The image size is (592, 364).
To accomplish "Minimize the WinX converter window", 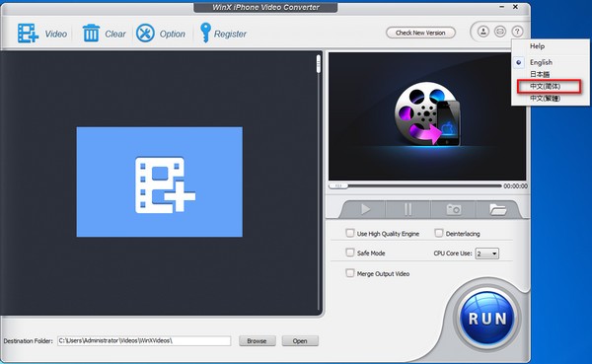I will [x=502, y=7].
